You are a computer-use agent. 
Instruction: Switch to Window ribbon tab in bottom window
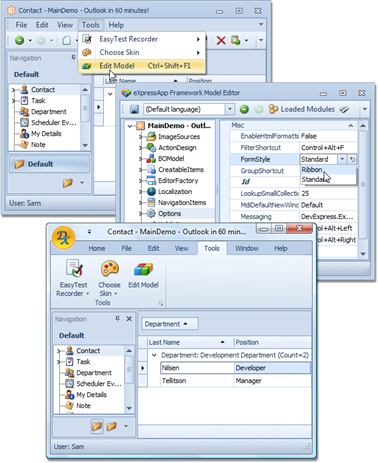coord(247,248)
